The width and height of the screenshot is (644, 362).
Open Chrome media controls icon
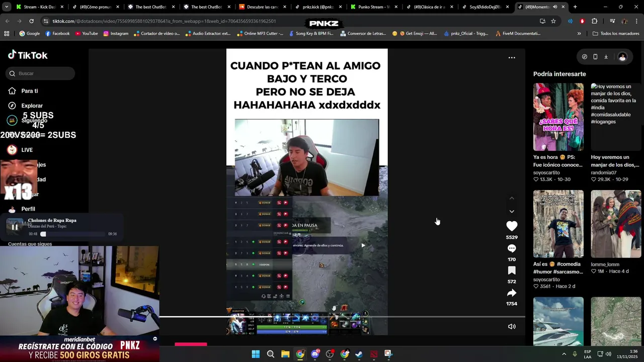pyautogui.click(x=612, y=21)
